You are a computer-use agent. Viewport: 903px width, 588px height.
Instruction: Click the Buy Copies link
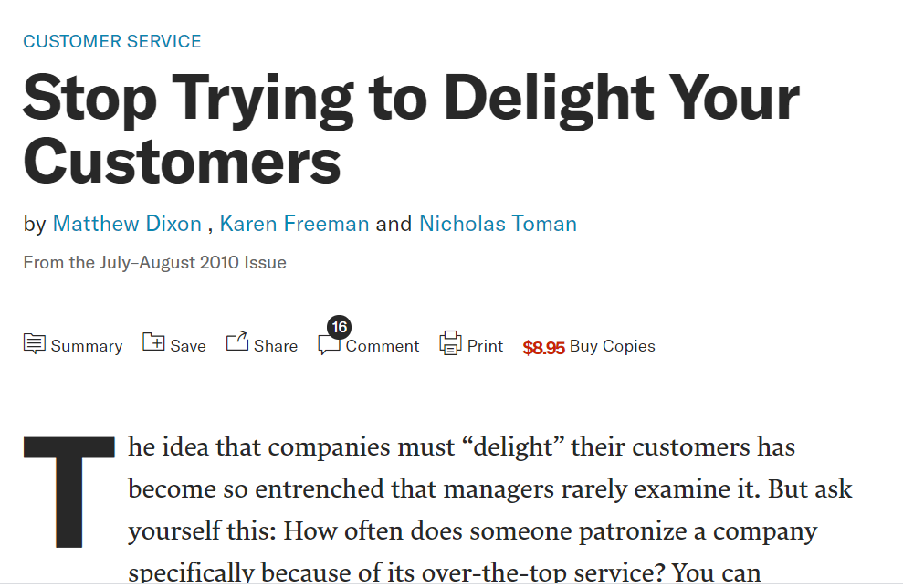click(x=612, y=346)
